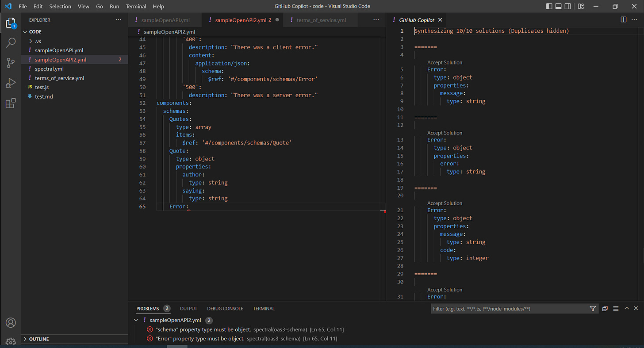Open the Source Control view

(11, 63)
